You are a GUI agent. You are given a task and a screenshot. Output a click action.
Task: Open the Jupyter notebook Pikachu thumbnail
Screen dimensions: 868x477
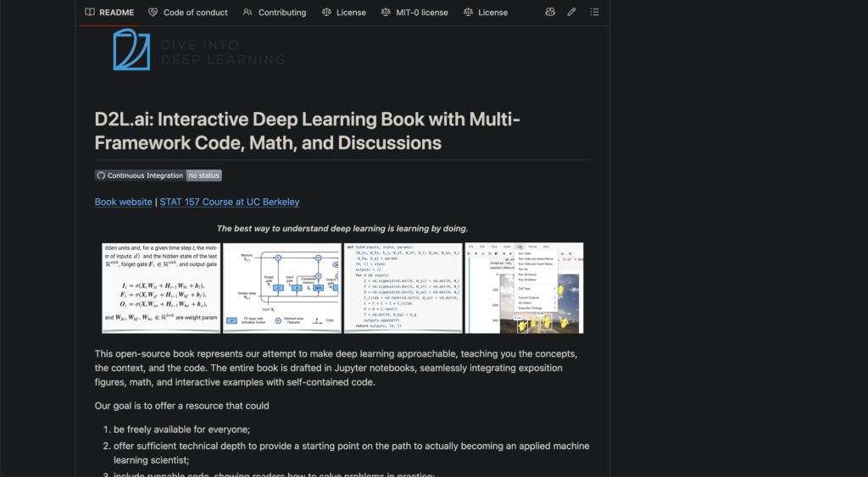coord(524,288)
